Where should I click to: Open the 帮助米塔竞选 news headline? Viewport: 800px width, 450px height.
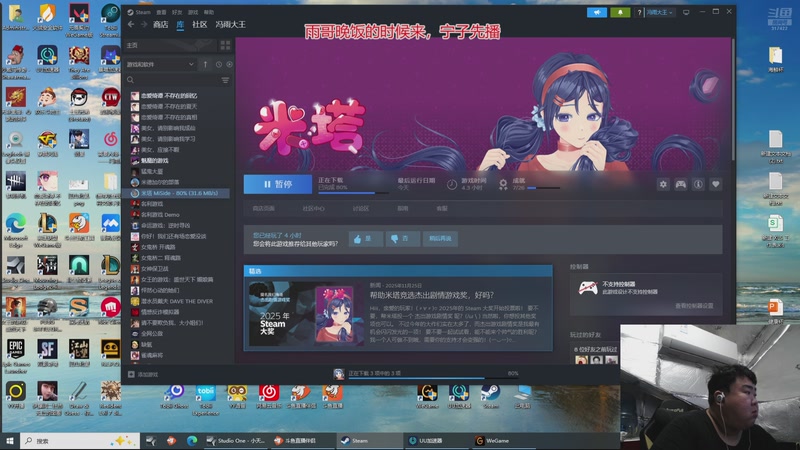click(x=431, y=295)
